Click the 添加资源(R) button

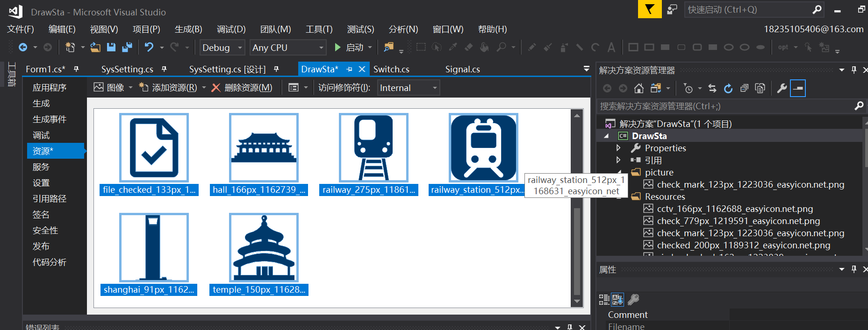click(x=169, y=88)
